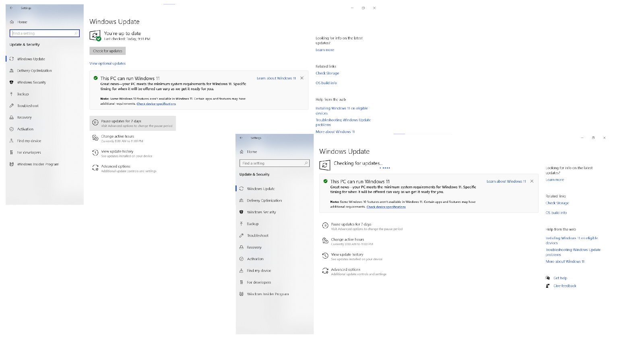The height and width of the screenshot is (352, 644).
Task: Click Windows Insider Program icon, second window
Action: (x=242, y=294)
